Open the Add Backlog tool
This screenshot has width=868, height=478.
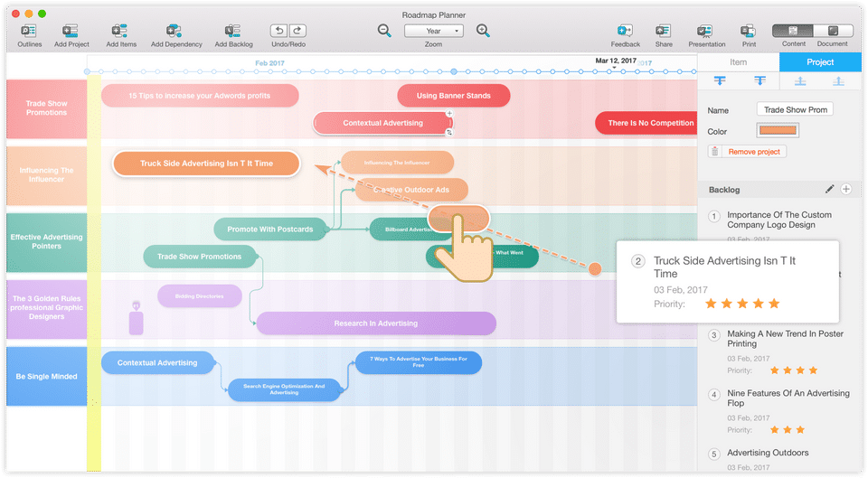232,31
